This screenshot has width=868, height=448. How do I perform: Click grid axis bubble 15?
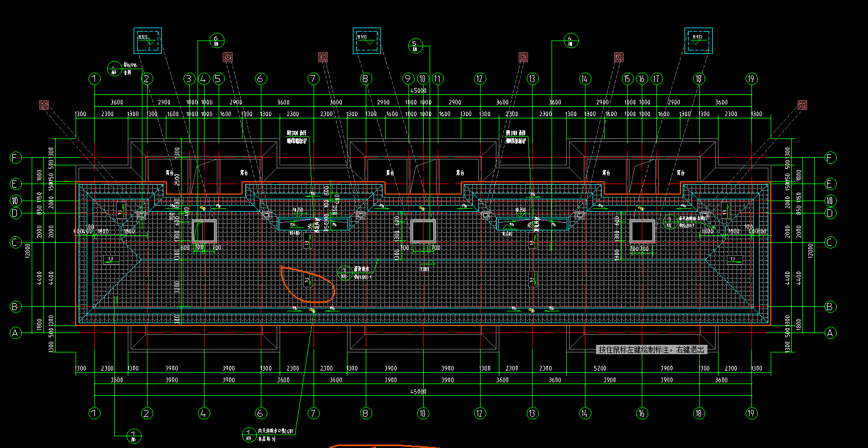click(x=628, y=79)
